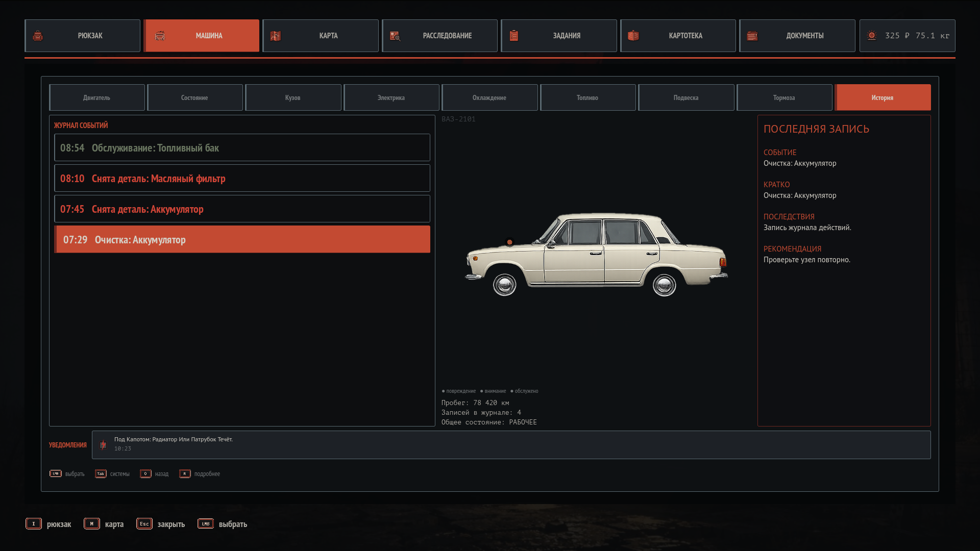
Task: Click the R key icon next to подробнее
Action: [185, 473]
